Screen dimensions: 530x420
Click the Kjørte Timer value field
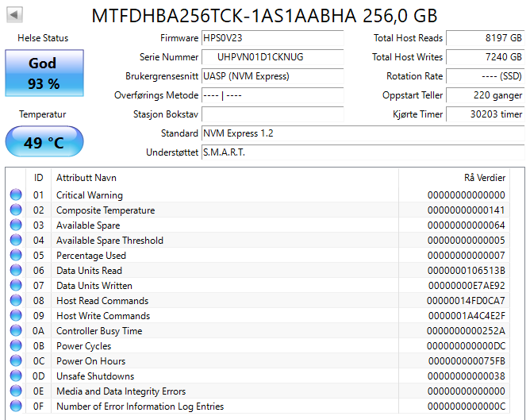pos(485,114)
